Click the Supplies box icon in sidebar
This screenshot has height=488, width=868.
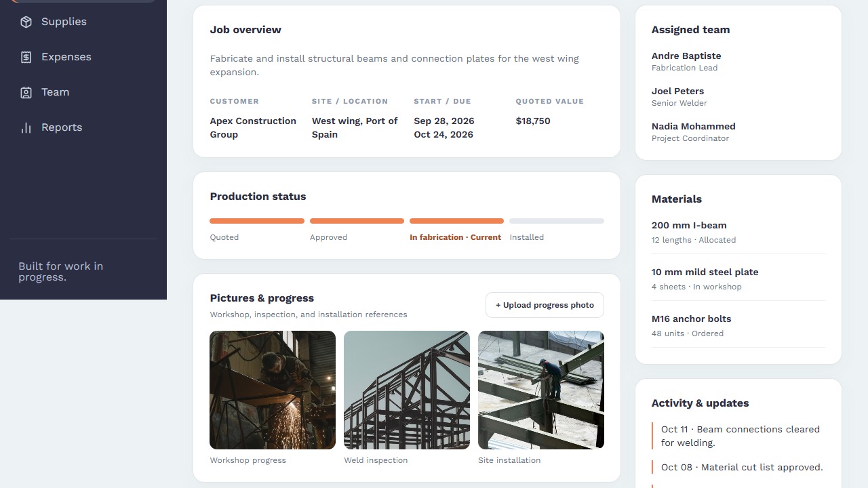(x=26, y=22)
